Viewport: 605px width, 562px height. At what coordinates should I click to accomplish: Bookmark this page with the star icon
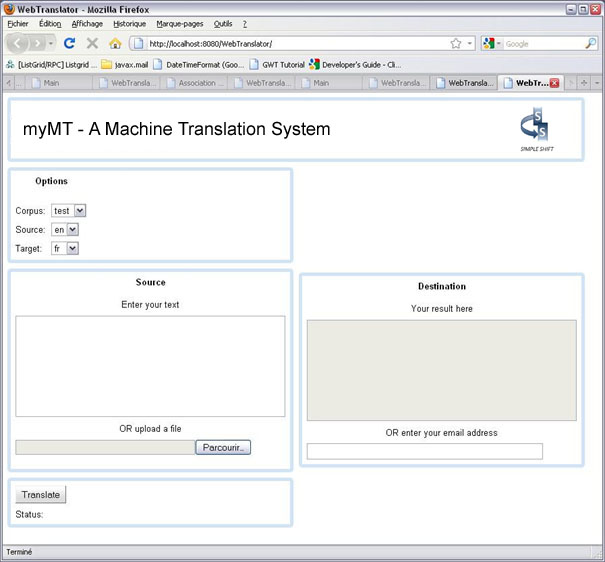tap(456, 44)
